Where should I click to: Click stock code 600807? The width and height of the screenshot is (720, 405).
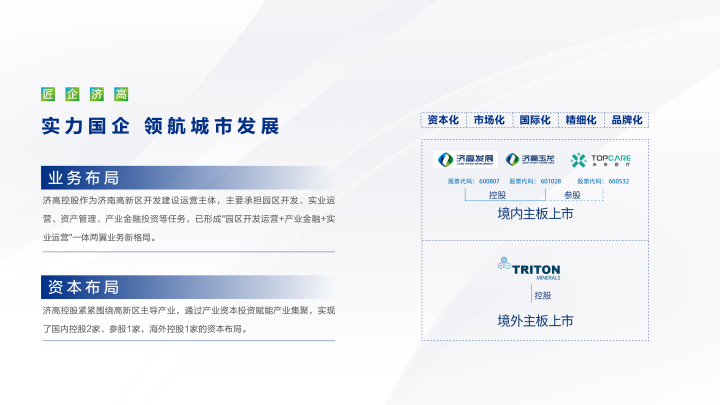(489, 181)
